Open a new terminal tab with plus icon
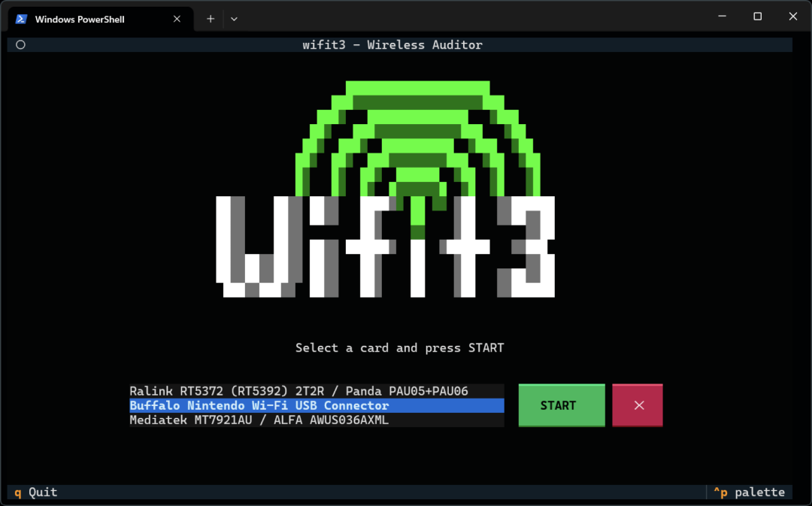 click(211, 19)
